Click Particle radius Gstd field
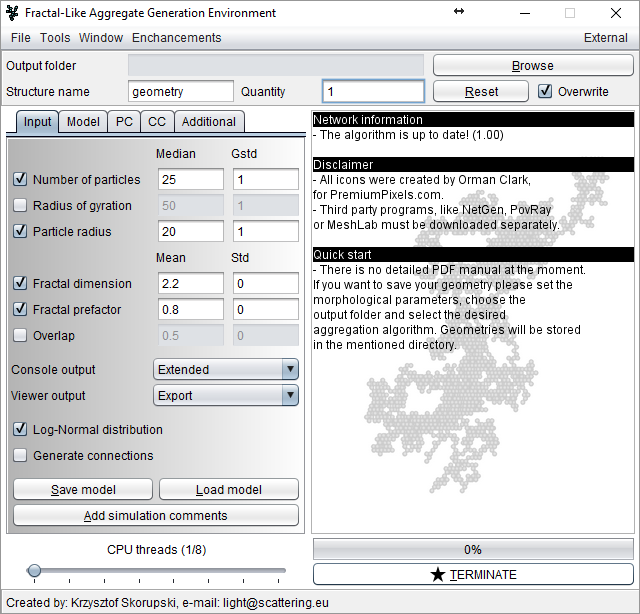Screen dimensions: 640x614 click(266, 231)
